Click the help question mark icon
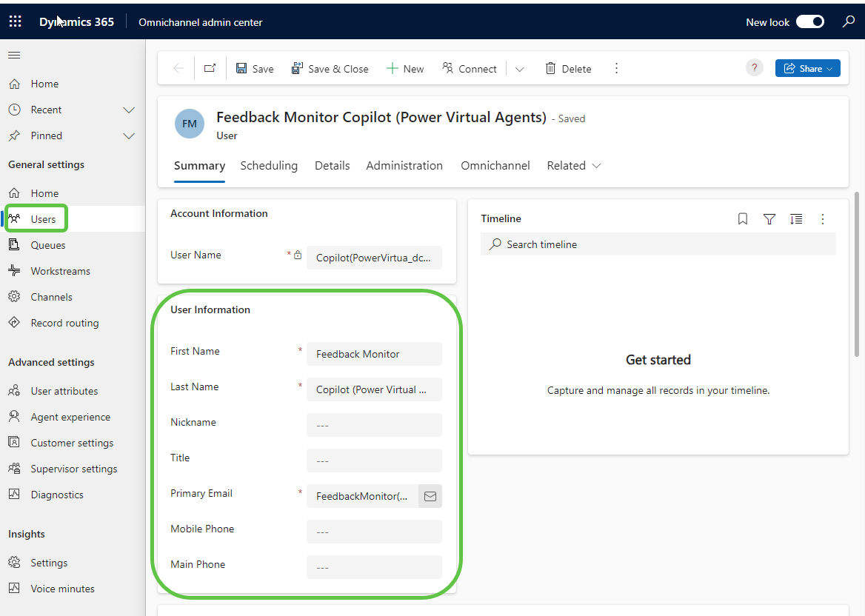This screenshot has height=616, width=865. [x=754, y=68]
